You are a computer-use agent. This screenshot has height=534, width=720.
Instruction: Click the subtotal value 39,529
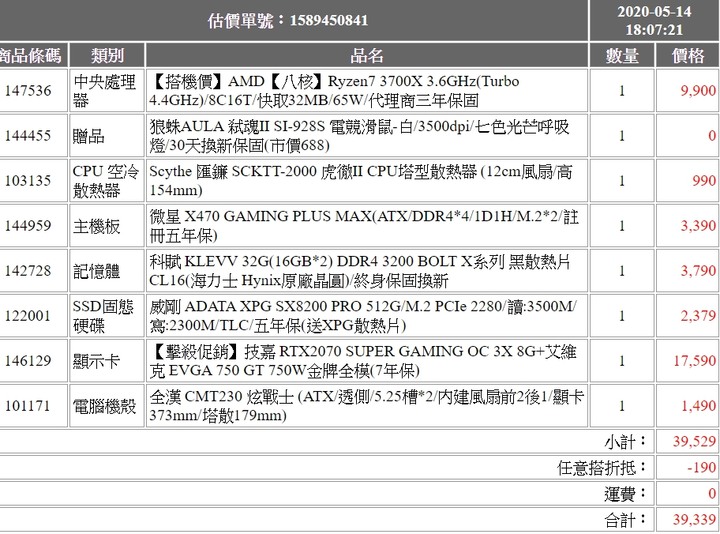[x=694, y=441]
